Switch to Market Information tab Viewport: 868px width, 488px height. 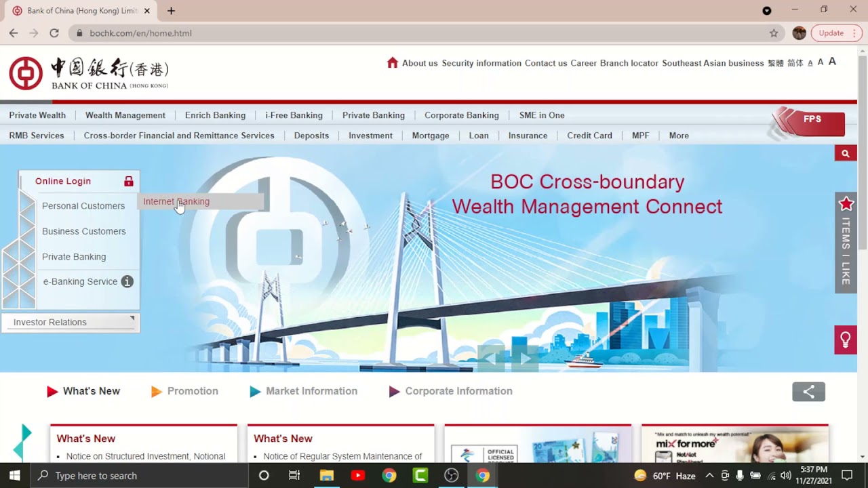(x=303, y=391)
